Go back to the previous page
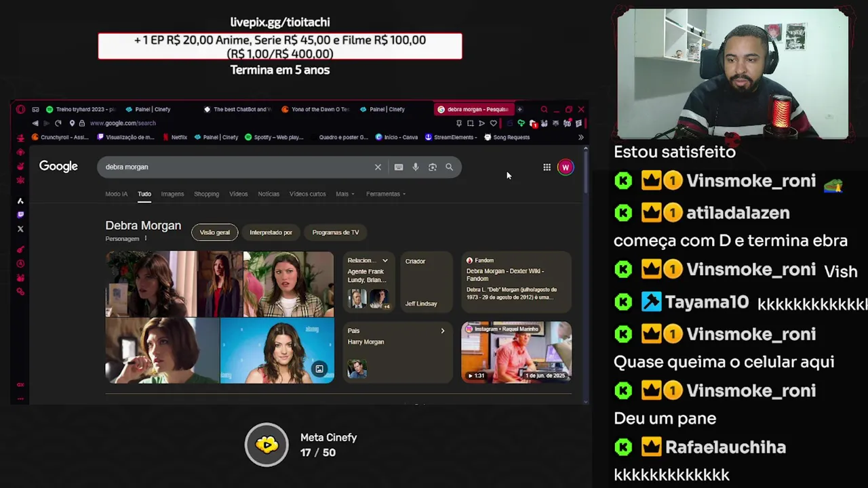 click(35, 123)
